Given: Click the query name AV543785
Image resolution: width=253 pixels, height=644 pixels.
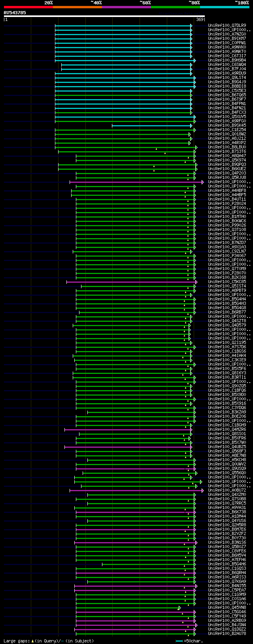Looking at the screenshot, I should [15, 13].
